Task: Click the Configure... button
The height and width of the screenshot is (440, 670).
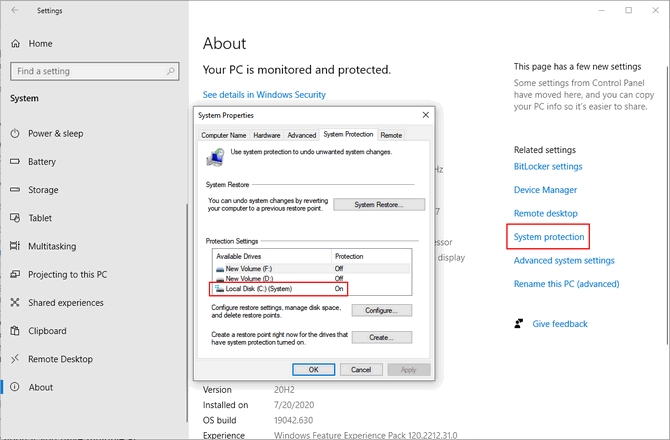Action: click(382, 311)
